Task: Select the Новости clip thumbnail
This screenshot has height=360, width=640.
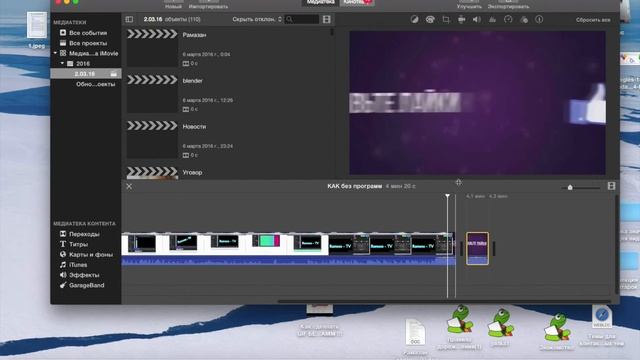Action: 152,139
